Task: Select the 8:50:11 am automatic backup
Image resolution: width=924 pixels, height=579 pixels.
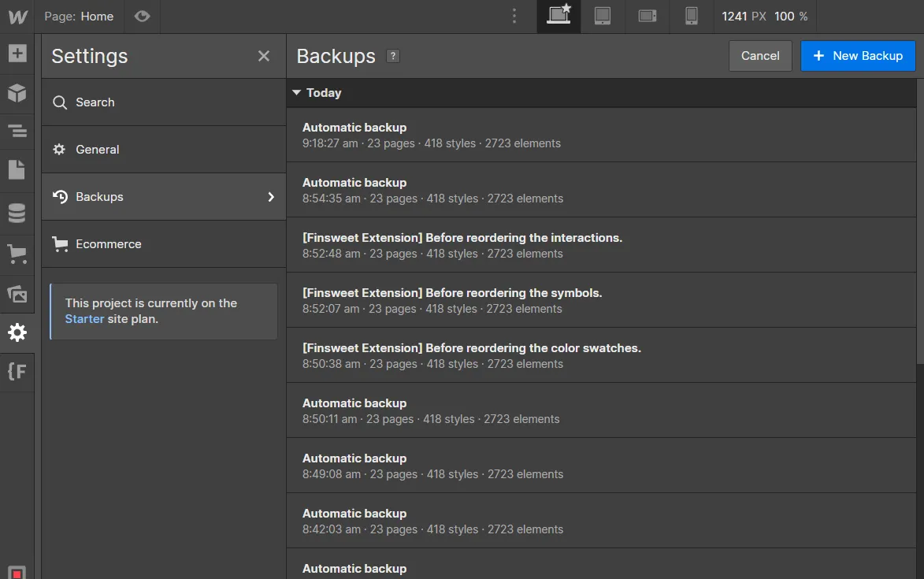Action: pos(601,410)
